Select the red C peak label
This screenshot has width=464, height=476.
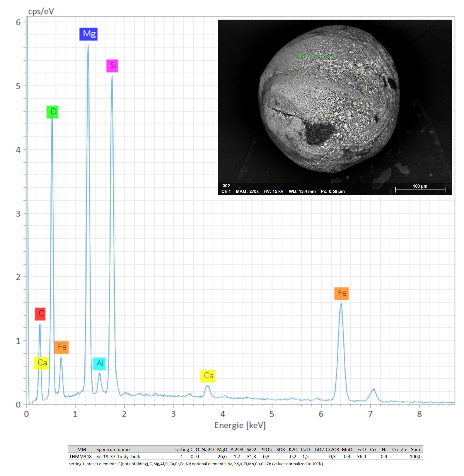click(40, 314)
